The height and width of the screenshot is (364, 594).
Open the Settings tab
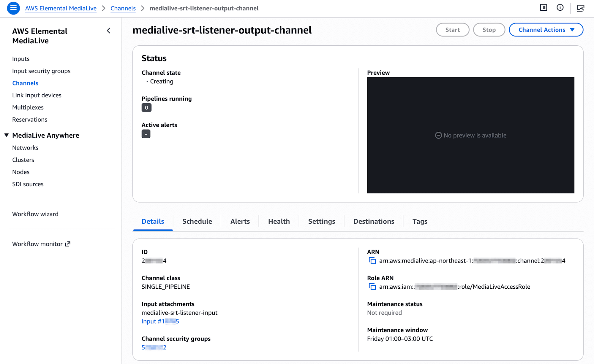322,221
